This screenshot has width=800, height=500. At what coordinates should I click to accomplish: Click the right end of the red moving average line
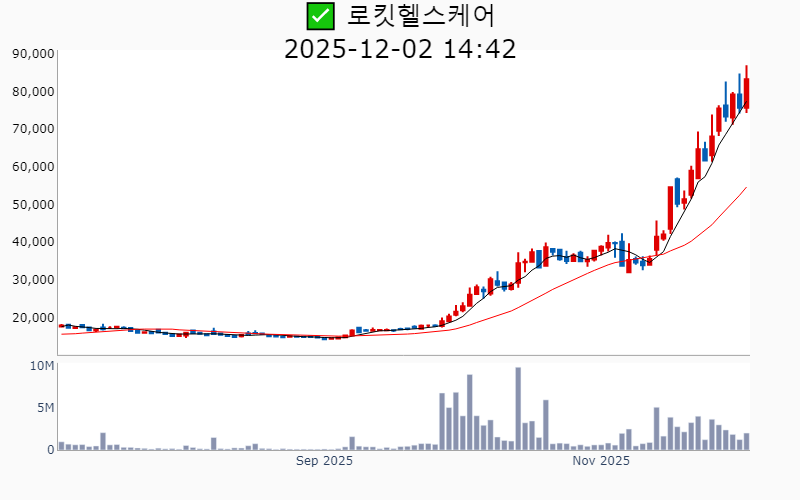[x=746, y=187]
